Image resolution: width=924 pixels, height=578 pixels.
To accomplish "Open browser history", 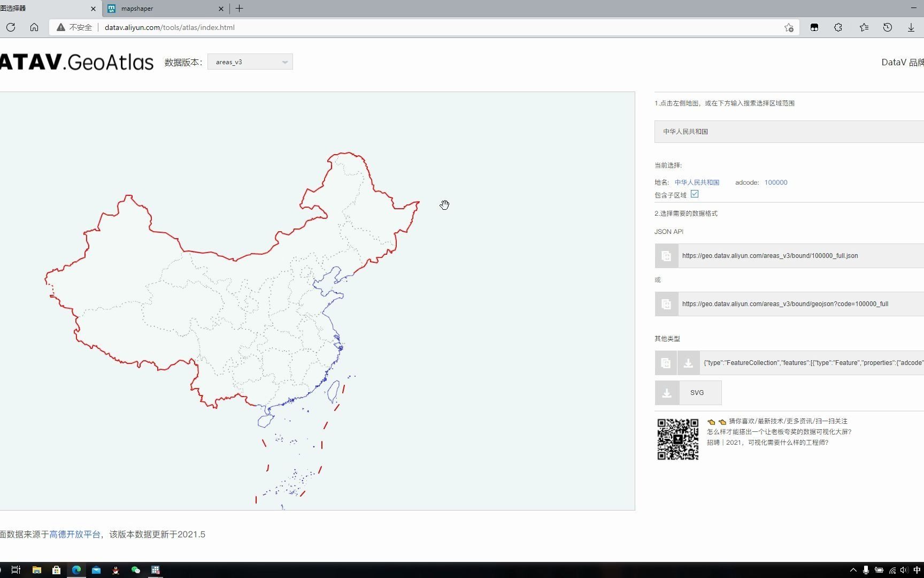I will [x=888, y=27].
